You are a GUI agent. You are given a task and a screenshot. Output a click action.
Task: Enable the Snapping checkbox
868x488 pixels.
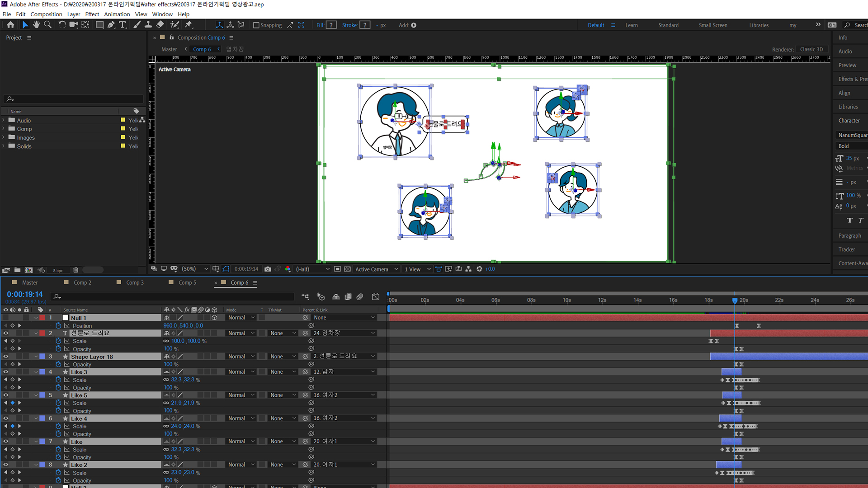(x=256, y=25)
